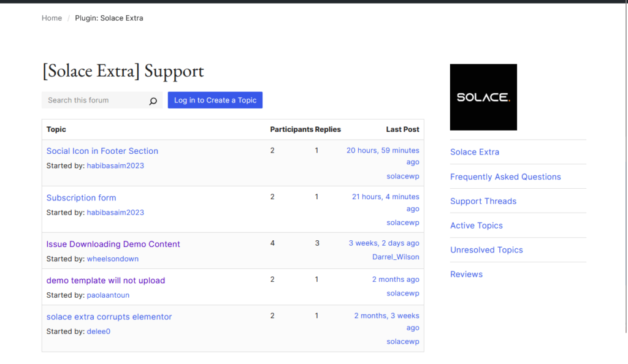Click the page vertical scrollbar

pos(626,168)
